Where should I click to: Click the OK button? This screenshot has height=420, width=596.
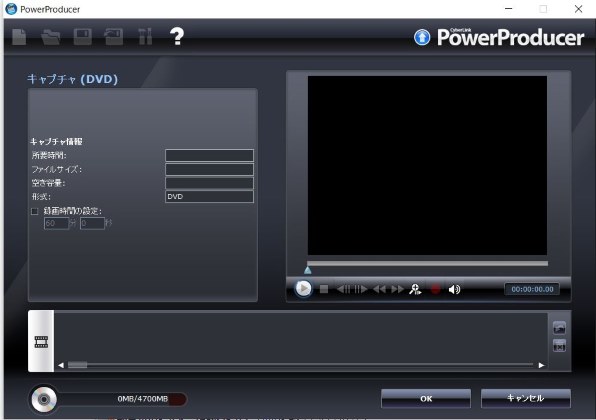[x=426, y=398]
